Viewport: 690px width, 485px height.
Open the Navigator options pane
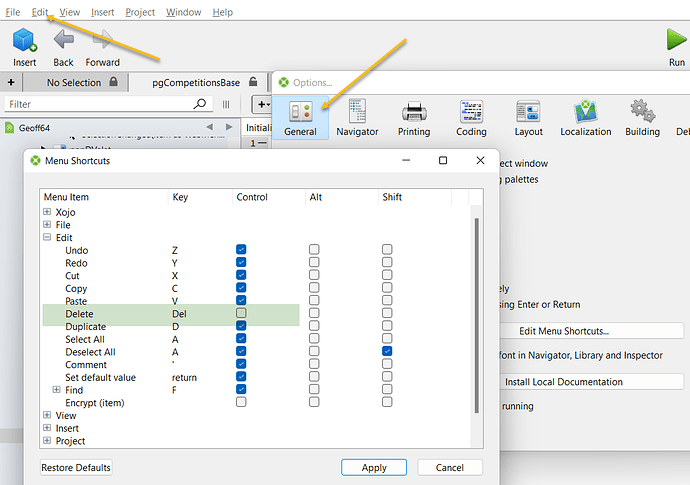click(x=357, y=118)
